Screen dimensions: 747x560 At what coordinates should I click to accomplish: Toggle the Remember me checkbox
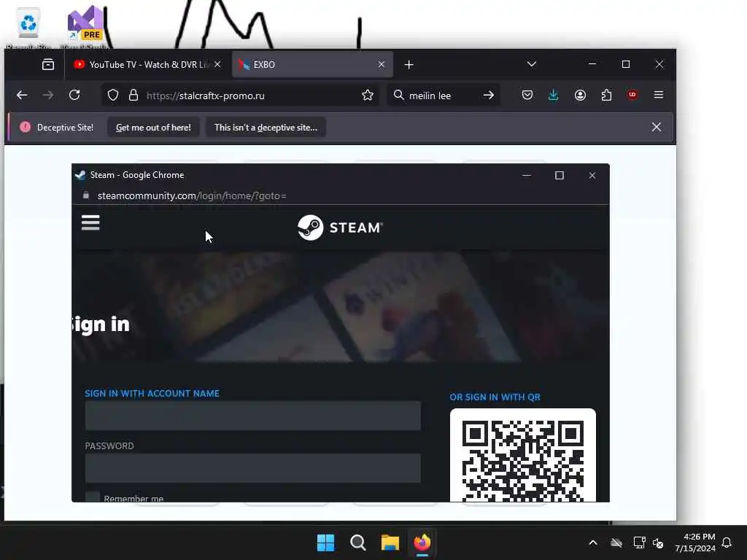click(93, 497)
